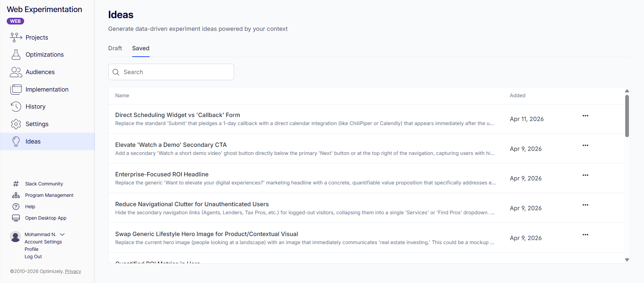Screen dimensions: 644x283
Task: Open options menu for Enterprise-Focused ROI Headline
Action: (x=585, y=175)
